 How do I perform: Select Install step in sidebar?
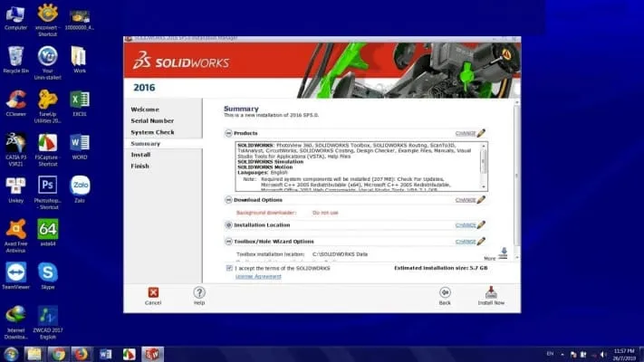(140, 155)
